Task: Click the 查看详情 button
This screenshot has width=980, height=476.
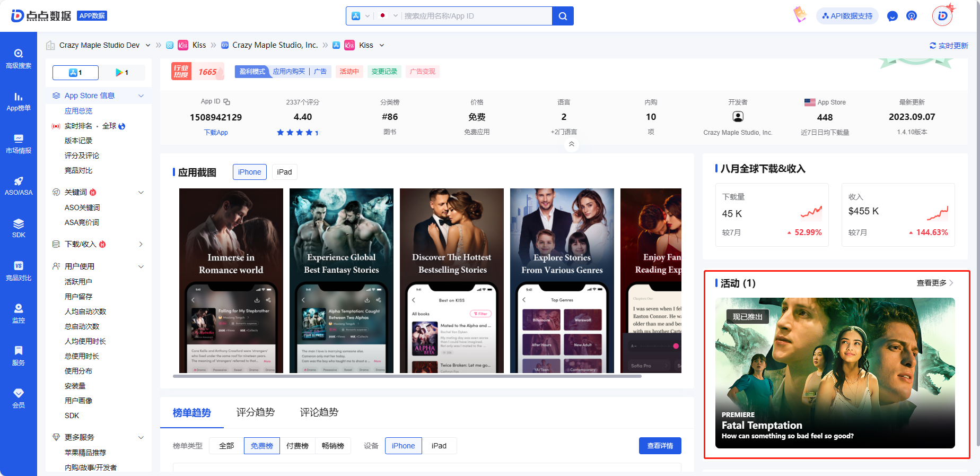Action: (660, 446)
